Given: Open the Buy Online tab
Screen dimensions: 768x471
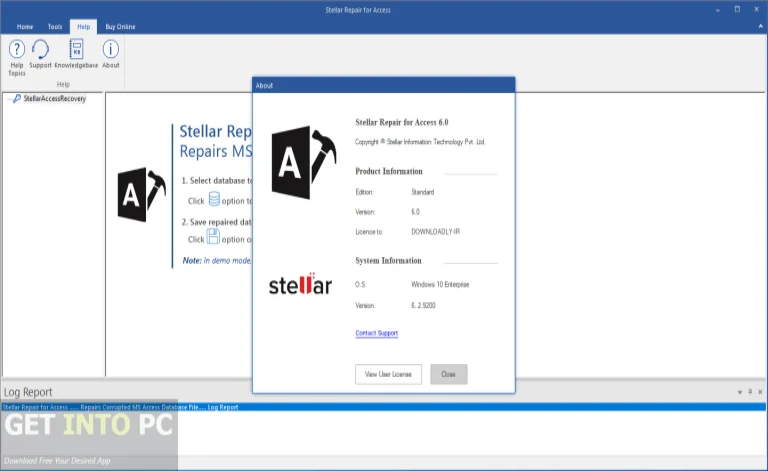Looking at the screenshot, I should [x=120, y=27].
